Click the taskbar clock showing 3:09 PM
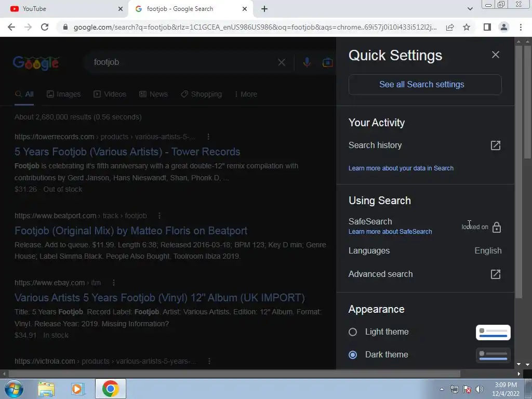The height and width of the screenshot is (399, 532). [506, 389]
